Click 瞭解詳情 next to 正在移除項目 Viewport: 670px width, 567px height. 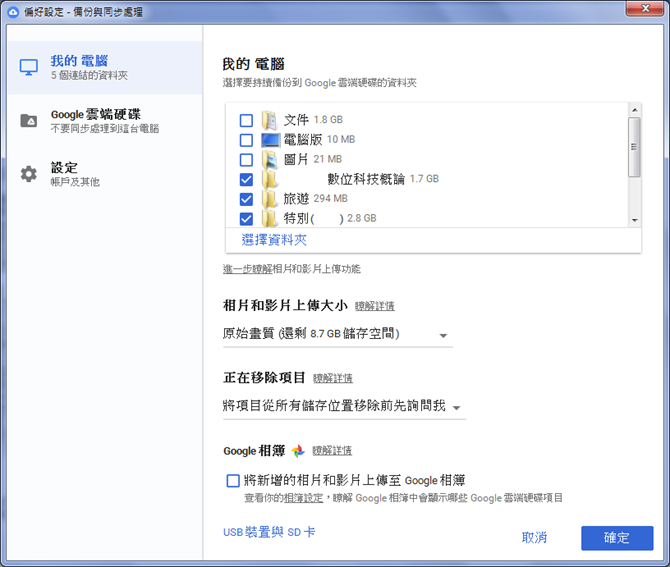(333, 378)
